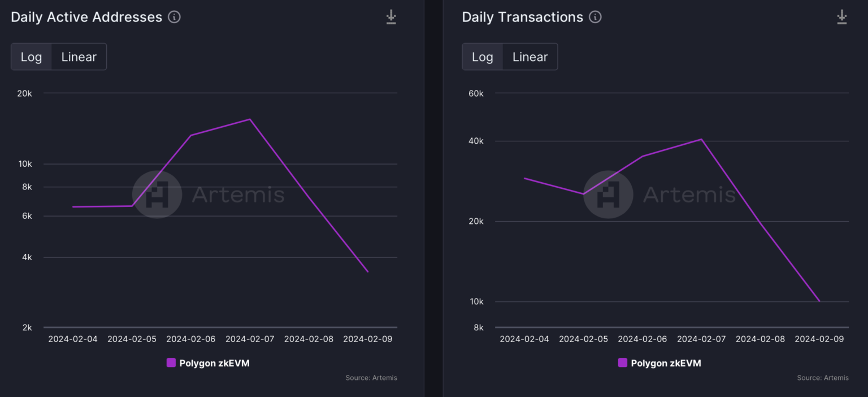Click info icon beside Daily Transactions
The image size is (868, 397).
click(x=595, y=17)
